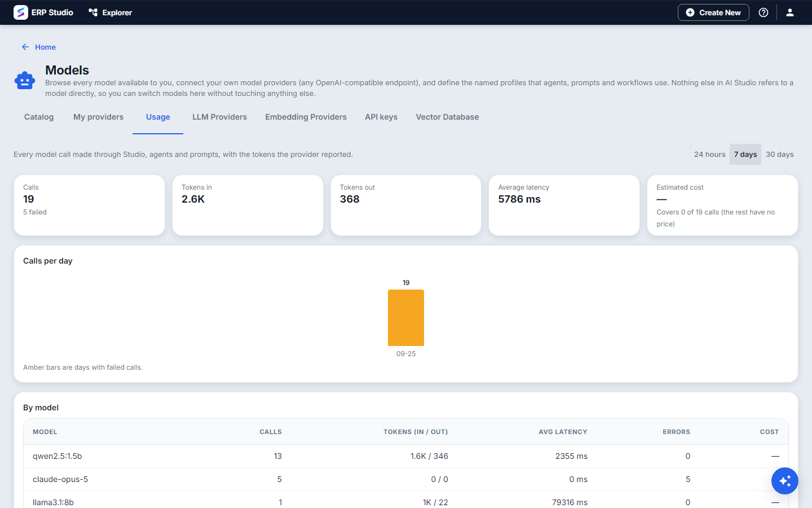Click the back arrow beside Home
The width and height of the screenshot is (812, 508).
point(25,47)
